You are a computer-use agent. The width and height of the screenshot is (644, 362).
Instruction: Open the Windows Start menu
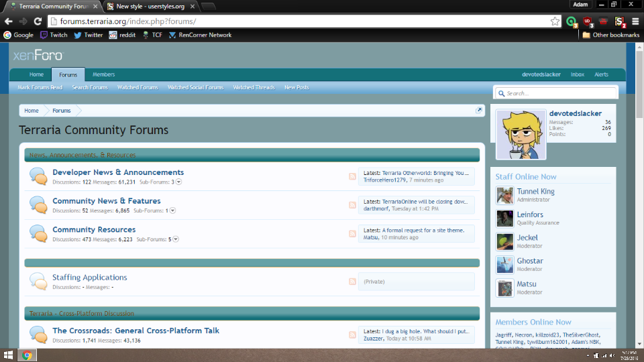(x=8, y=355)
